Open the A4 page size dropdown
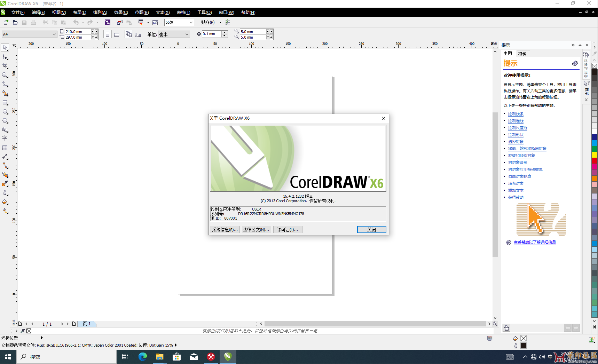 click(54, 34)
